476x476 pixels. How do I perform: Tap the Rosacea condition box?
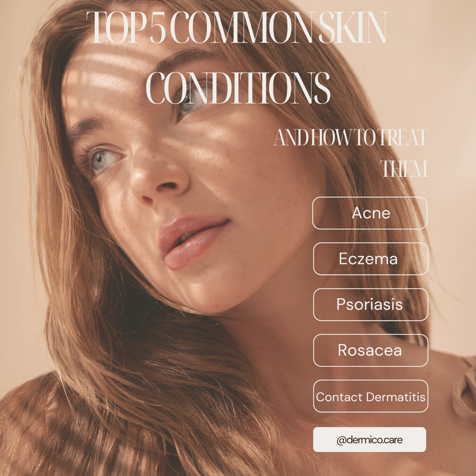pos(370,350)
